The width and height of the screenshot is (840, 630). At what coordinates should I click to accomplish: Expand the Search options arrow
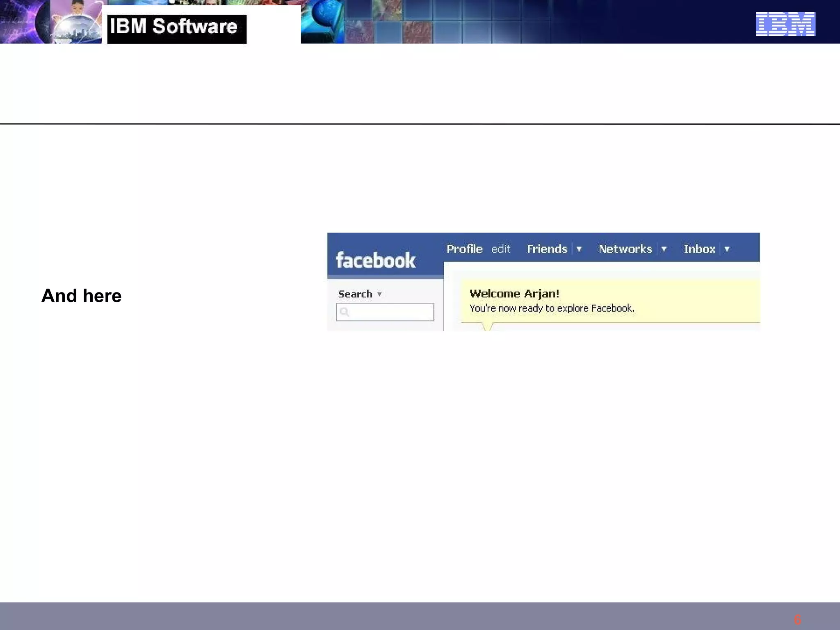(379, 294)
